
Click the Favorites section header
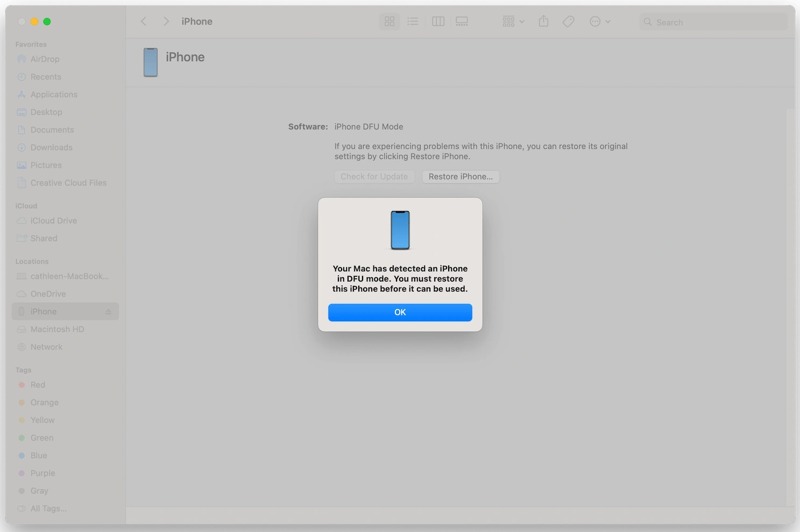click(31, 44)
